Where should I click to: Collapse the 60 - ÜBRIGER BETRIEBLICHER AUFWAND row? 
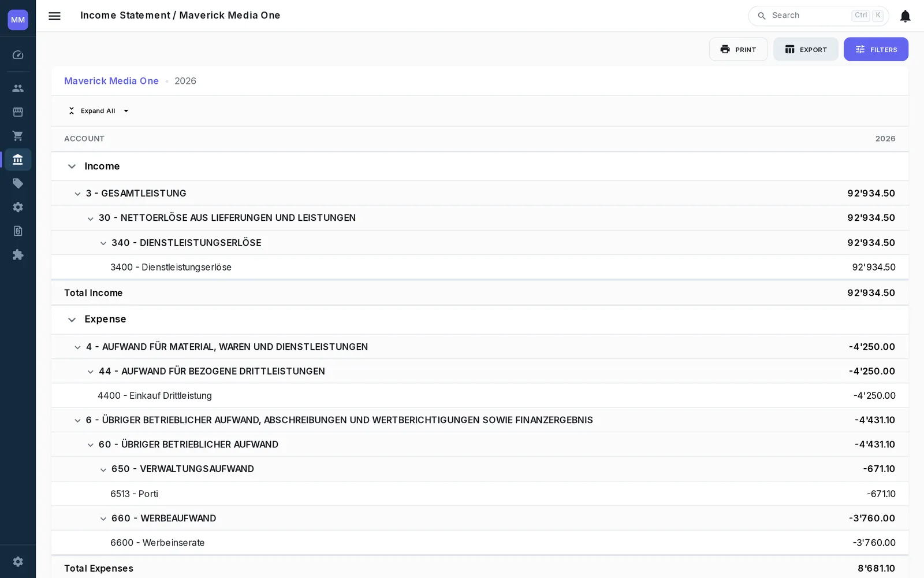click(x=90, y=445)
